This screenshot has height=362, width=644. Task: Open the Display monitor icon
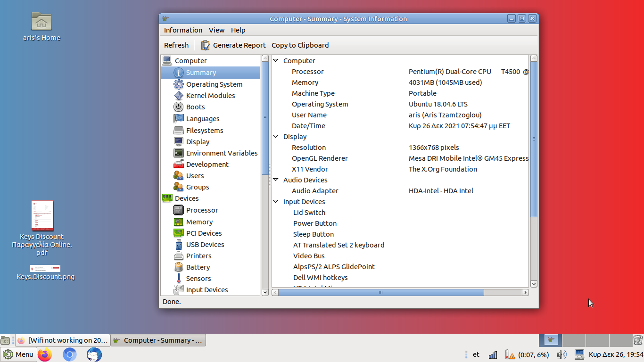coord(179,142)
